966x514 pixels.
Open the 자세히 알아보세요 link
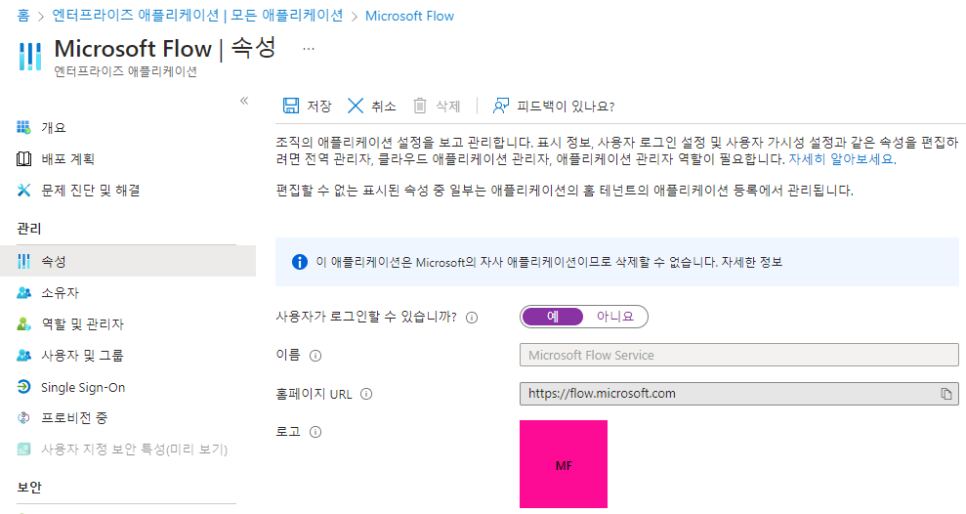tap(842, 159)
